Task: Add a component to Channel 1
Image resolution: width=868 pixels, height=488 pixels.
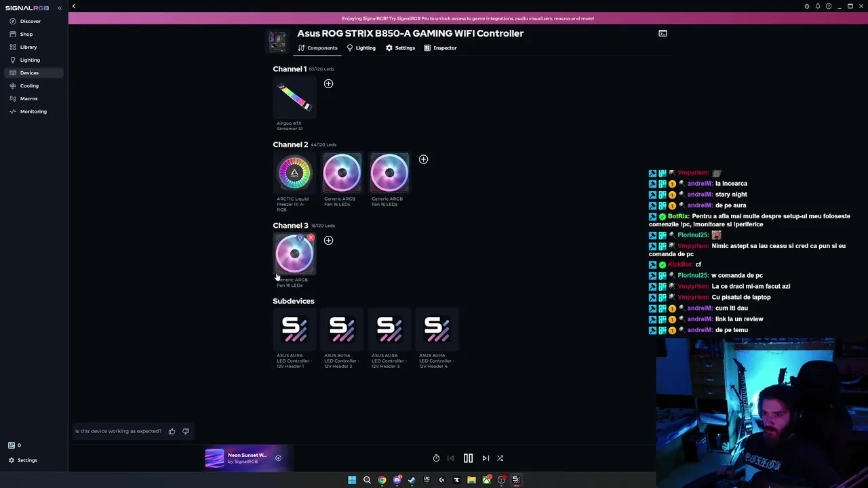Action: tap(328, 84)
